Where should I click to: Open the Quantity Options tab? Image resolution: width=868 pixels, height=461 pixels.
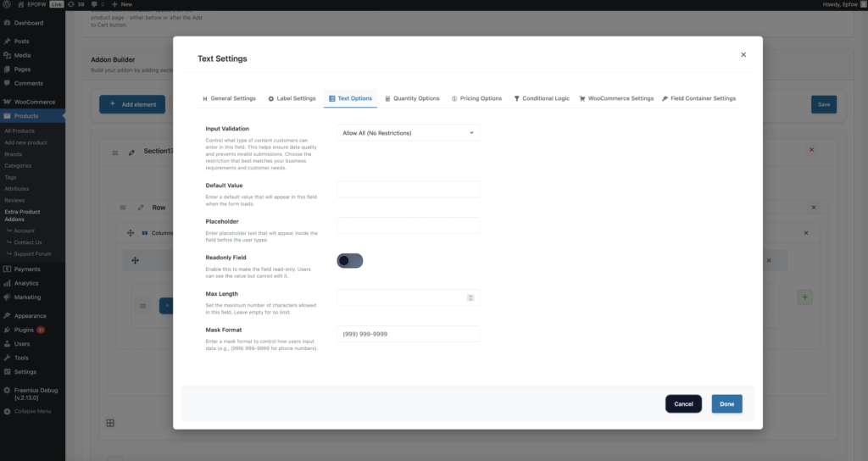pyautogui.click(x=412, y=98)
